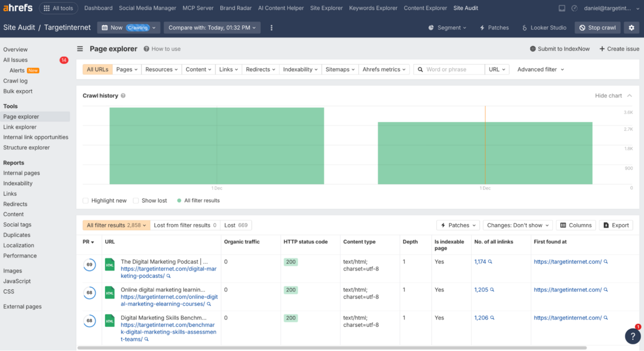Click the magnifier beside 1,206 inlinks
644x351 pixels.
pyautogui.click(x=492, y=318)
